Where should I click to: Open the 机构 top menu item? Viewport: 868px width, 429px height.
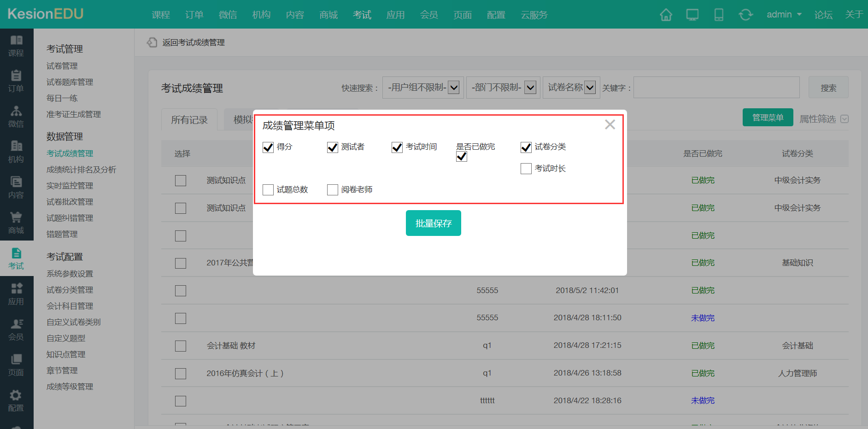[261, 15]
